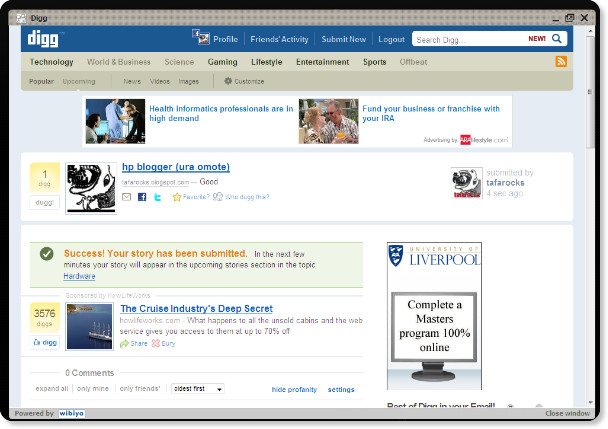Filter stories by News
Viewport: 608px width, 429px height.
(x=132, y=81)
